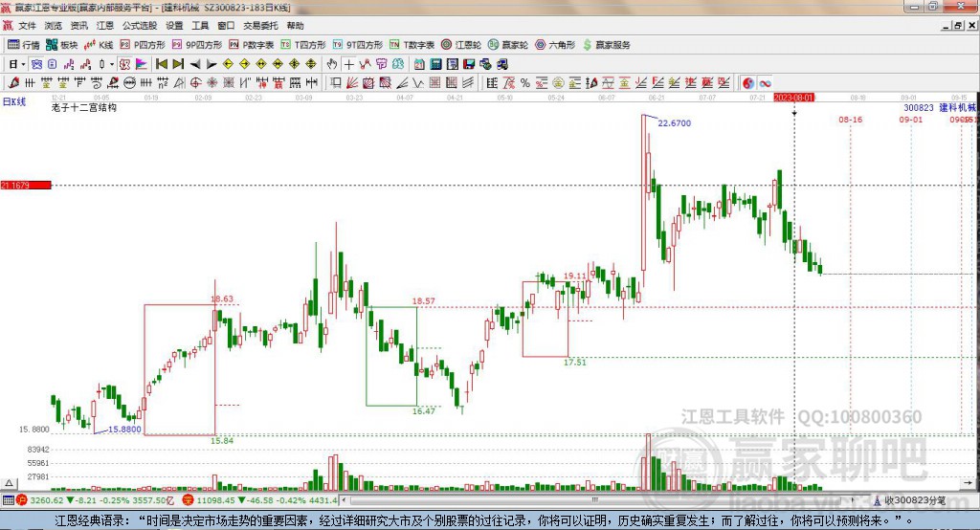
Task: Open the 赢家轮 wheel tool
Action: tap(508, 45)
